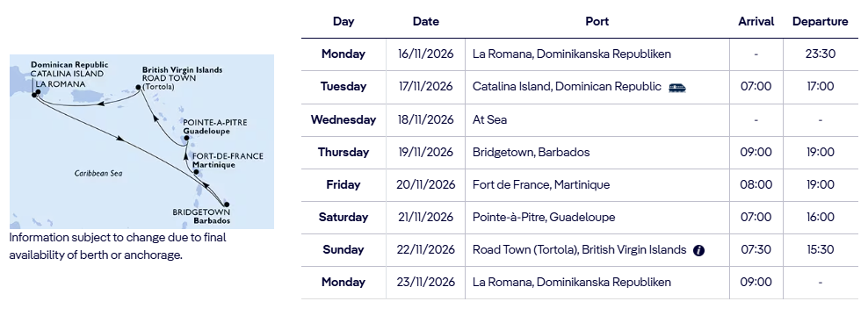Click the Bridgetown, Barbados port entry

pos(531,152)
